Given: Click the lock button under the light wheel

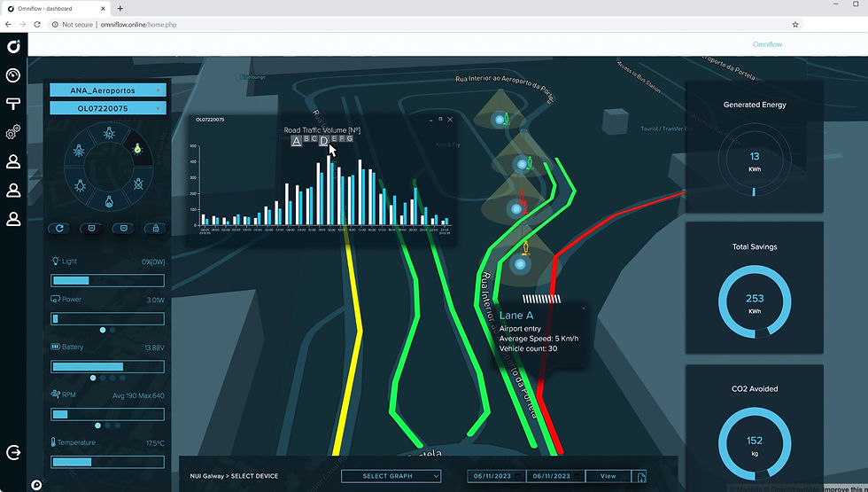Looking at the screenshot, I should coord(156,229).
